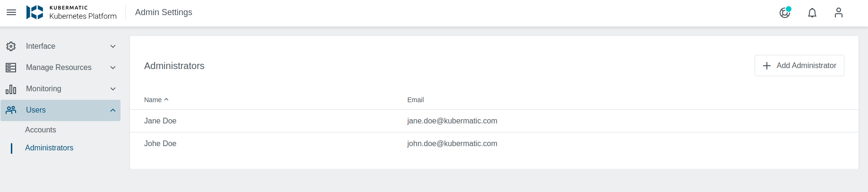Screen dimensions: 868x192
Task: Expand the Monitoring section chevron
Action: click(113, 89)
